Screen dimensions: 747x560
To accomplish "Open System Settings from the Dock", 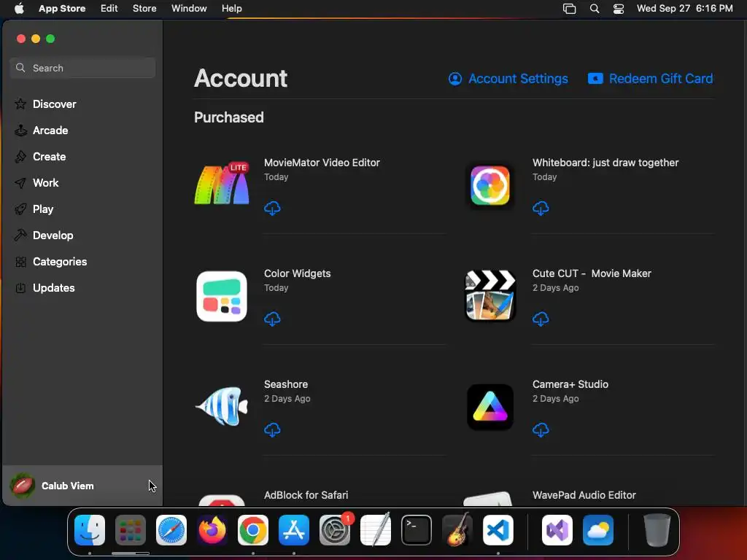I will 335,530.
